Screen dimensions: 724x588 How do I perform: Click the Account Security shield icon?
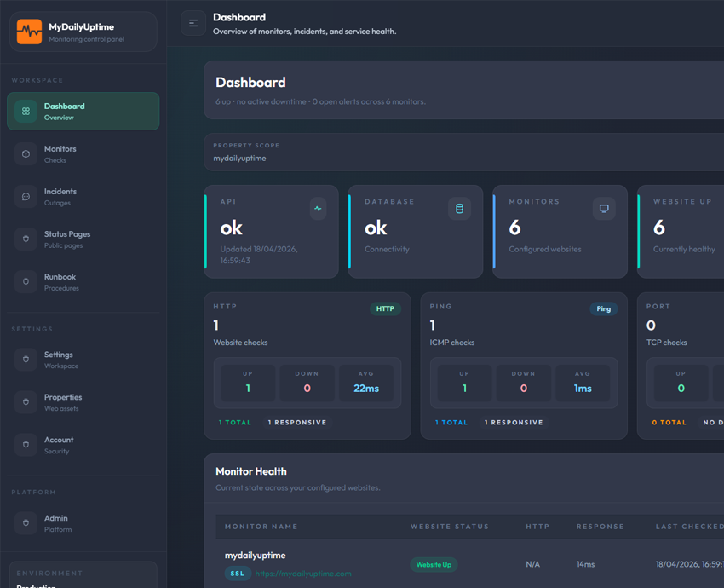[x=26, y=445]
